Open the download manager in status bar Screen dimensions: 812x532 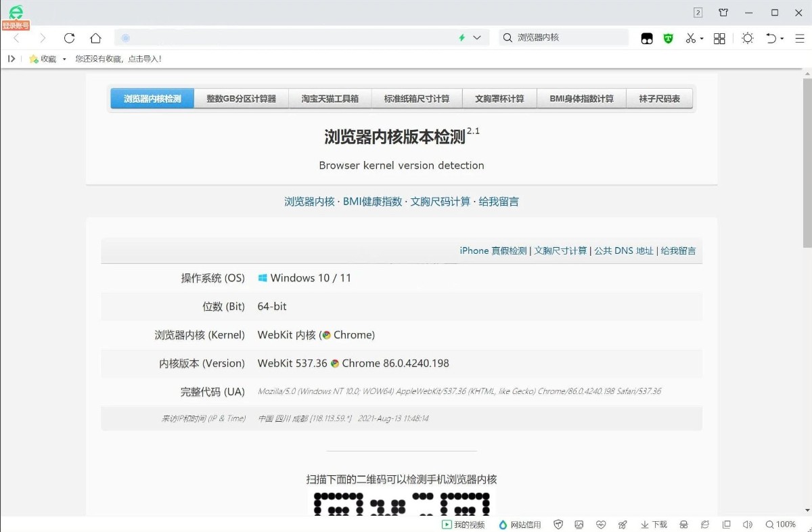(x=654, y=525)
